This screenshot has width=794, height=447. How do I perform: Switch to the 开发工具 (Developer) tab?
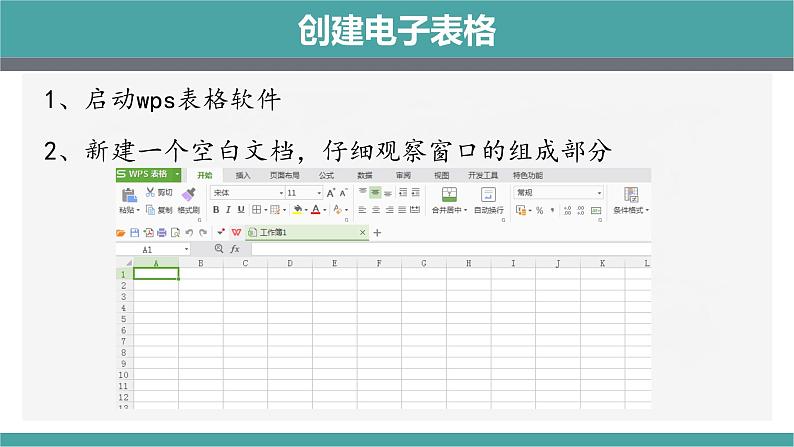coord(483,175)
